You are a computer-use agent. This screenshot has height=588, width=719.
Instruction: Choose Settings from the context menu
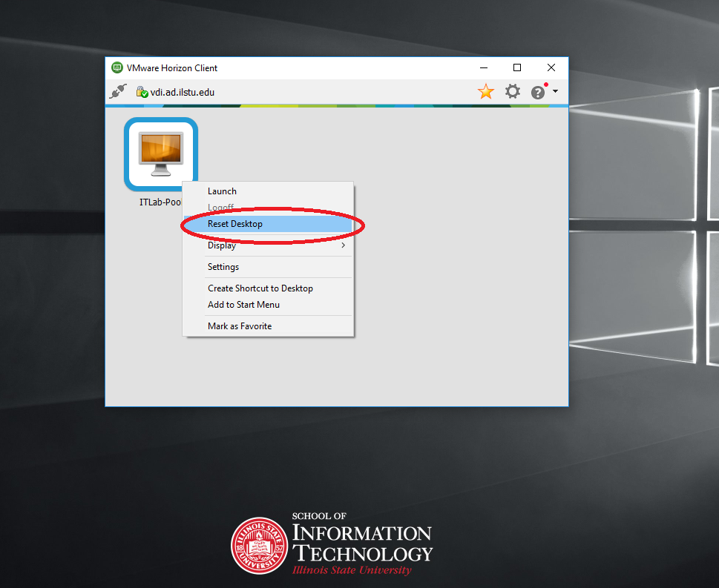(268, 267)
